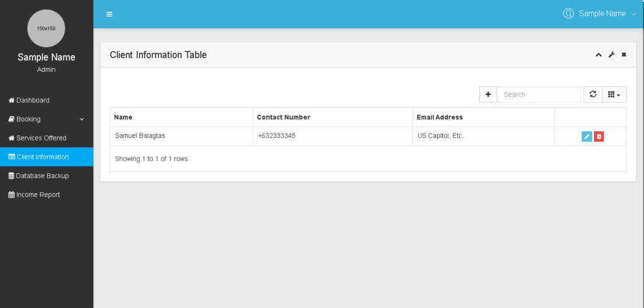The height and width of the screenshot is (308, 644).
Task: Select the +632333345 contact cell
Action: 333,136
